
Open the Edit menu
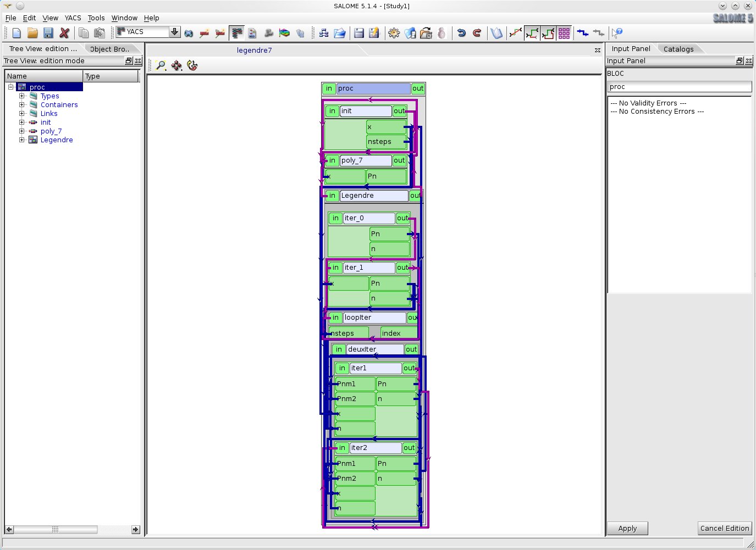point(29,18)
